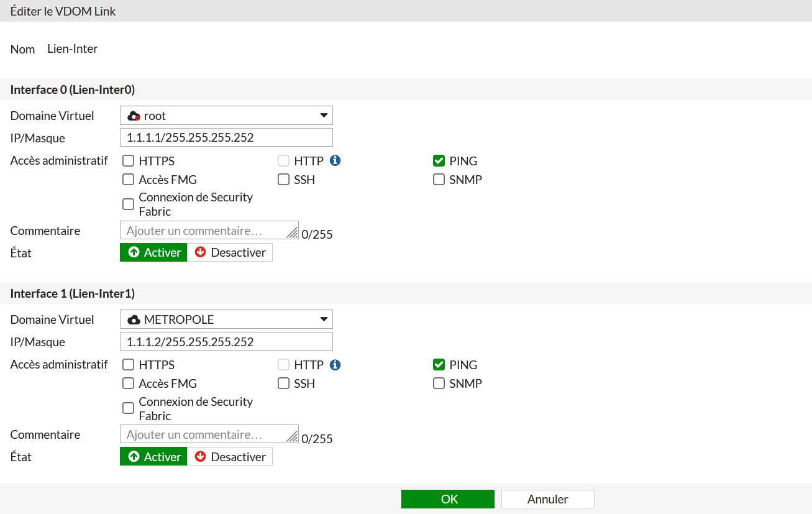This screenshot has width=812, height=514.
Task: Click Annuler to cancel the edit
Action: 547,498
